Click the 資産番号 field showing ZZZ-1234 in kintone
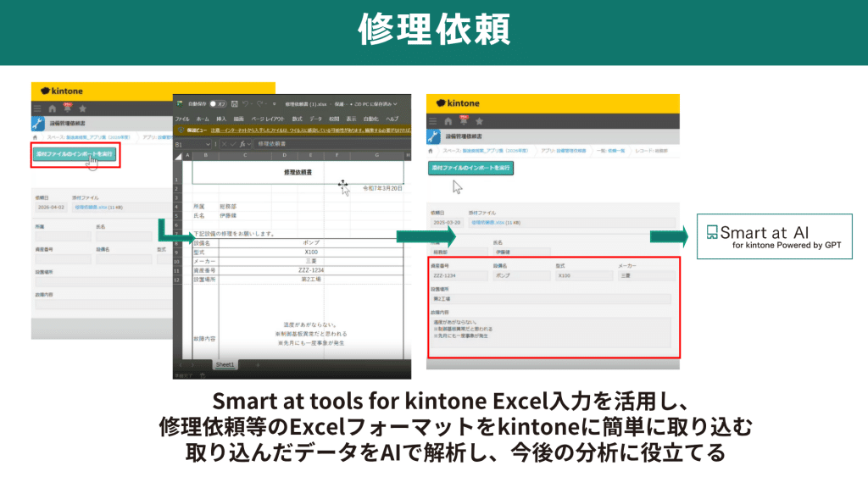 click(x=459, y=275)
